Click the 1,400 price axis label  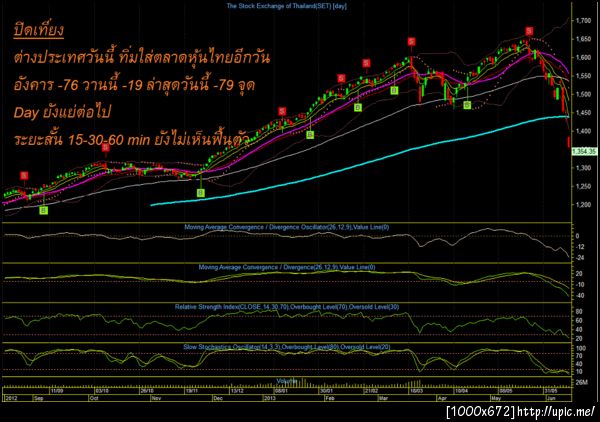coord(583,131)
